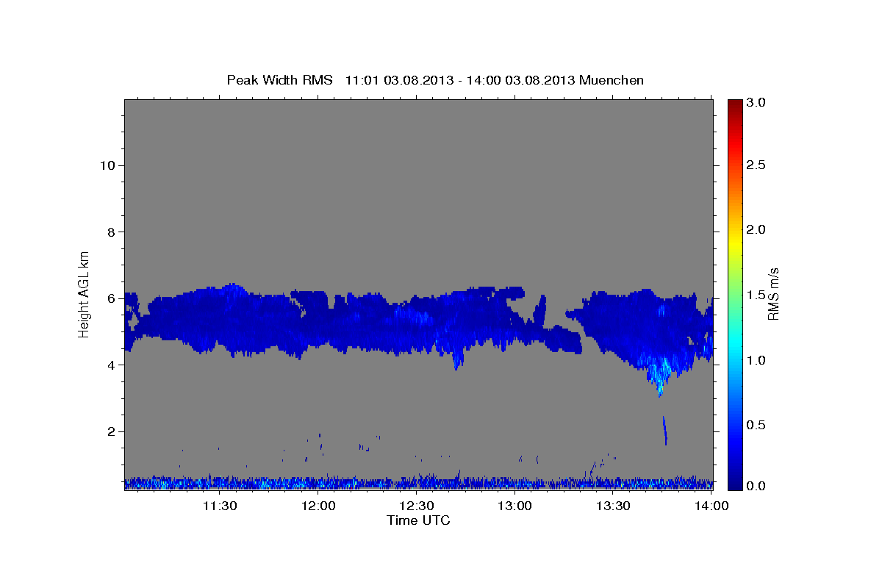This screenshot has width=882, height=588.
Task: Click the 13:30 time tick label
Action: pos(614,506)
